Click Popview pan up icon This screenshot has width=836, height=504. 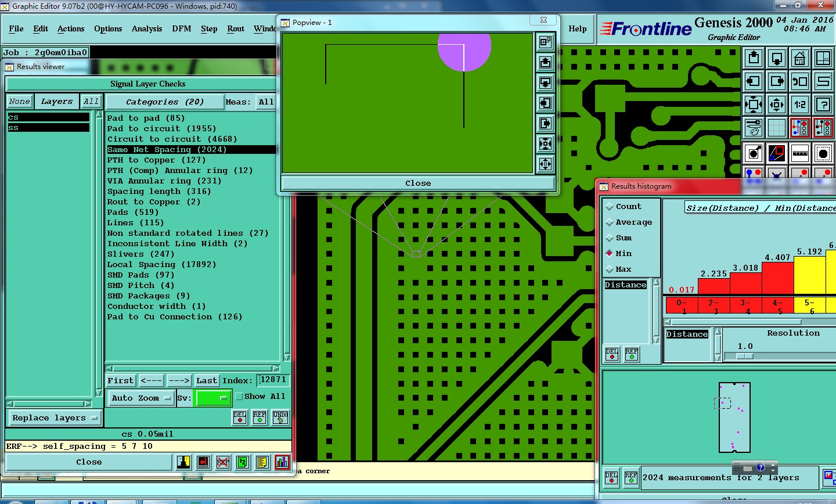pos(545,62)
